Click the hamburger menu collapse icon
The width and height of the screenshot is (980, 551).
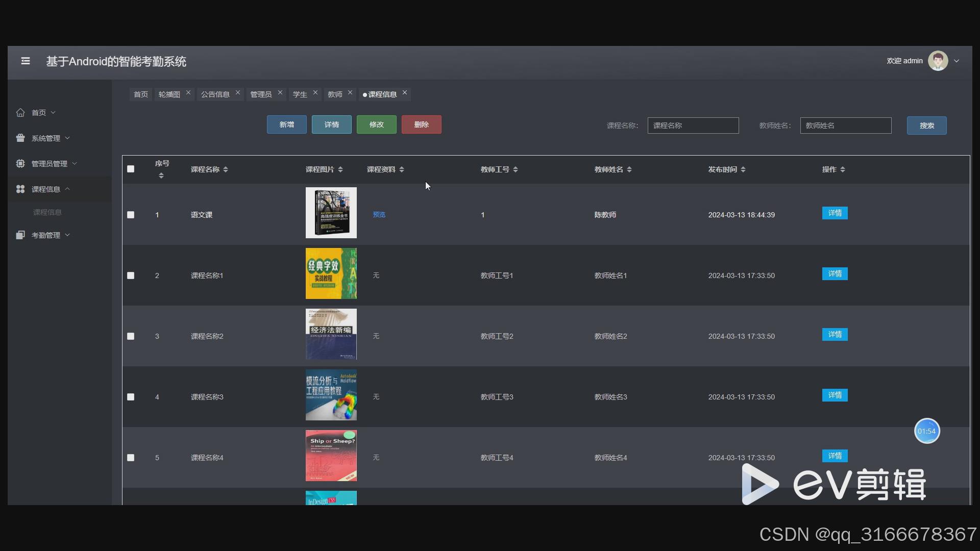(26, 61)
